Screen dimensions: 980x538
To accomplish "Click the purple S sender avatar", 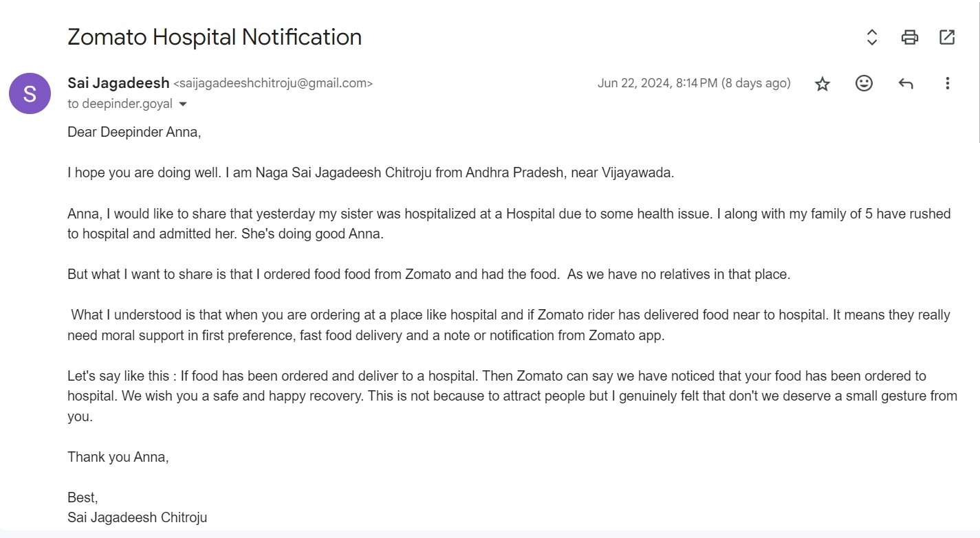I will click(30, 93).
